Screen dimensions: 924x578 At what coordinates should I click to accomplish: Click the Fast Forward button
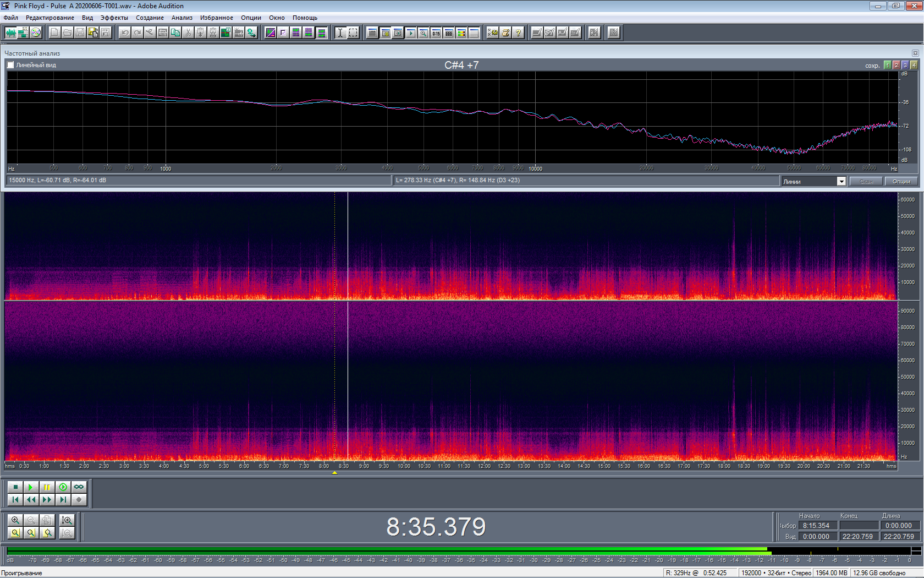tap(47, 499)
